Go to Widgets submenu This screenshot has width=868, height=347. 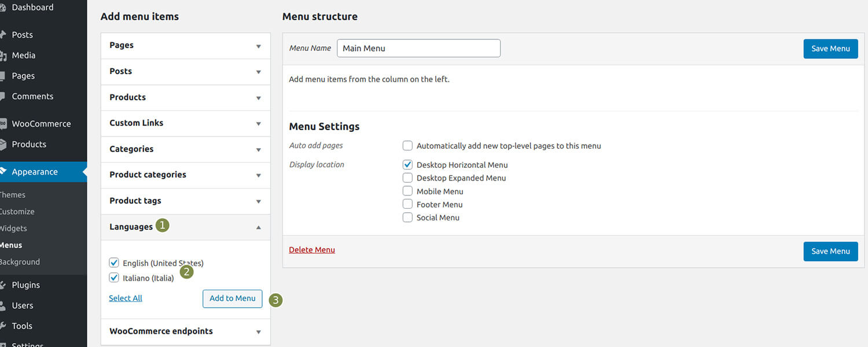pos(13,228)
